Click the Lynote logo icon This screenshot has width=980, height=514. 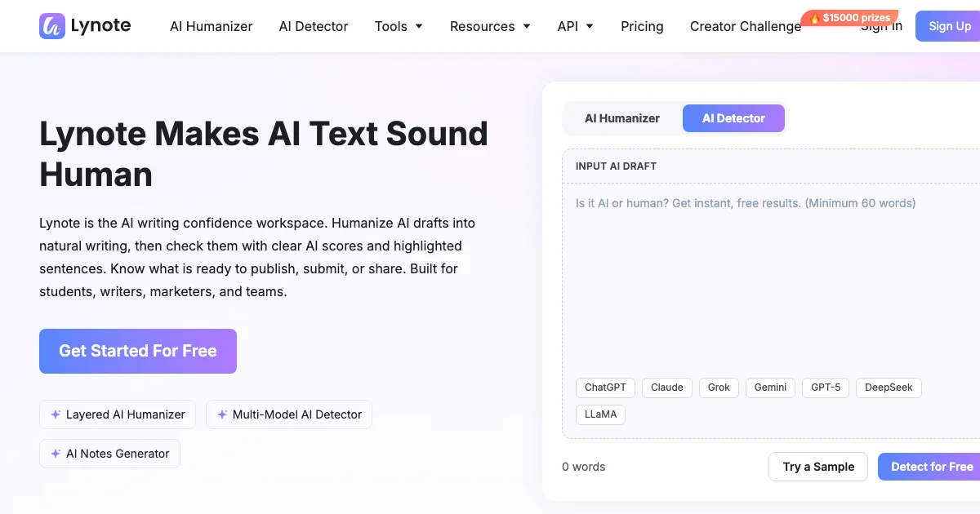(x=52, y=26)
